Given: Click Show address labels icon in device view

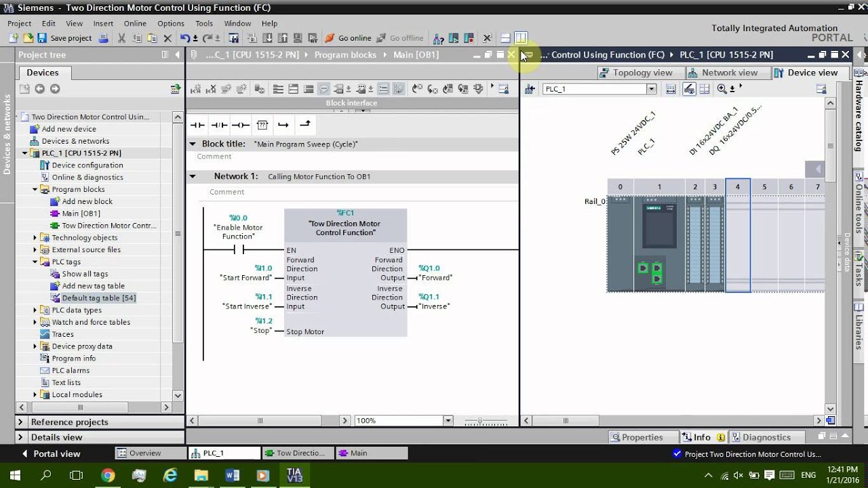Looking at the screenshot, I should tap(705, 89).
